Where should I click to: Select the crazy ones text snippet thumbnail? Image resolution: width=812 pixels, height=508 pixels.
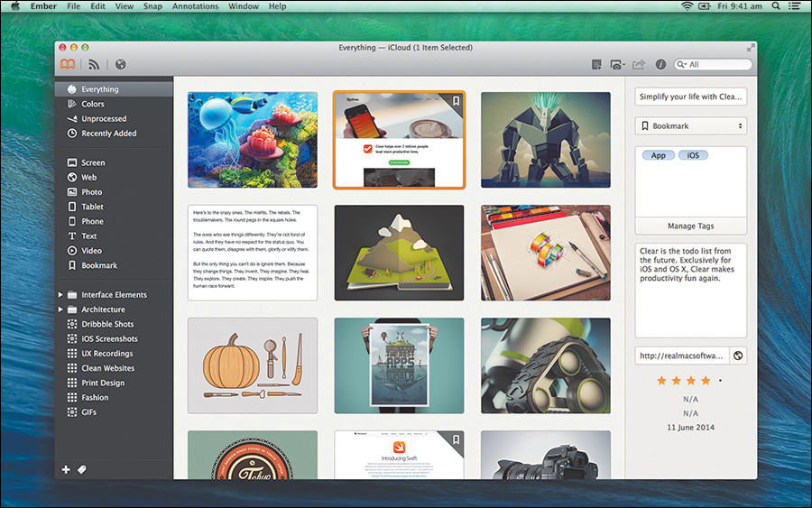pos(253,253)
